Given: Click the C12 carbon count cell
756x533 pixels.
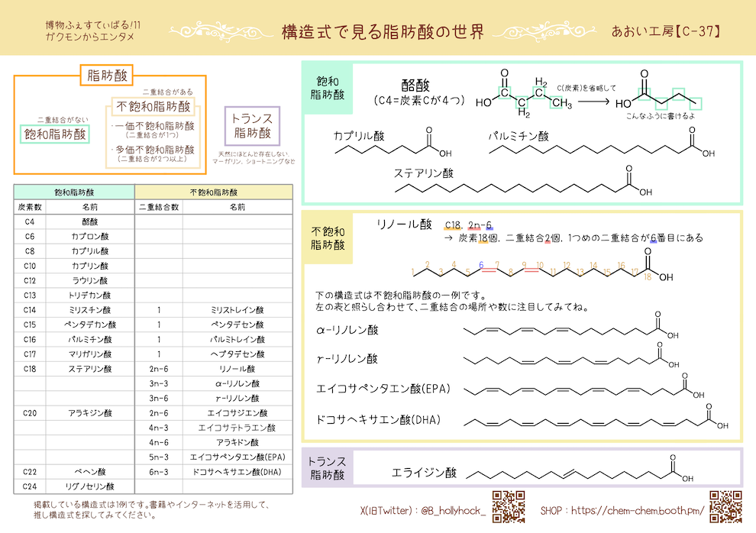Looking at the screenshot, I should pos(30,280).
